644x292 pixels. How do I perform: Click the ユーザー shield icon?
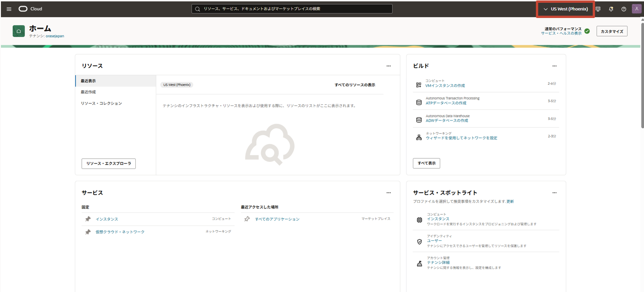point(419,242)
